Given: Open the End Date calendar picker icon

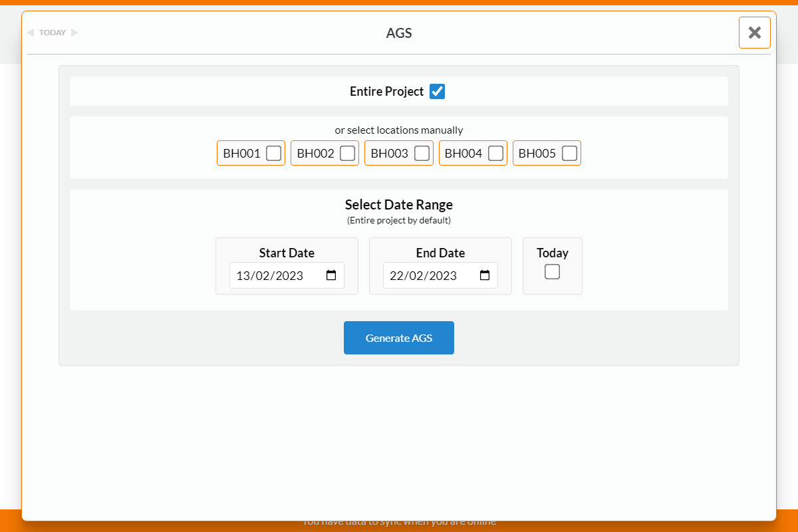Looking at the screenshot, I should (485, 275).
